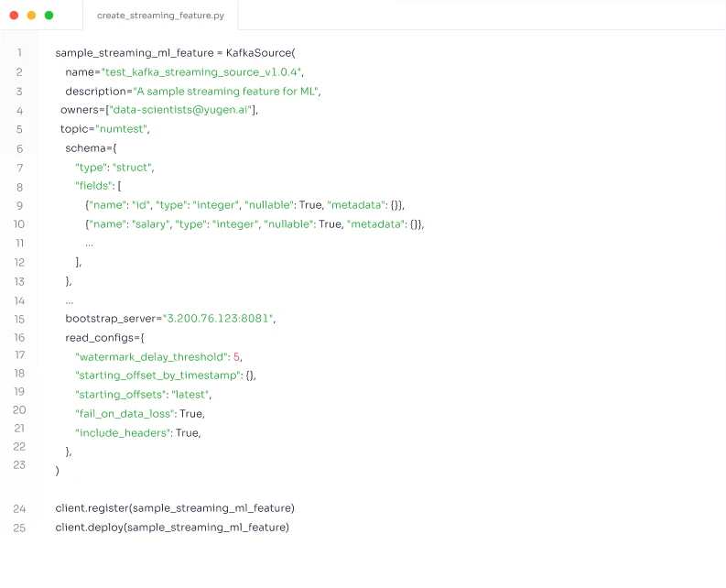The image size is (726, 588).
Task: Click line number 23 in the gutter
Action: click(x=19, y=464)
